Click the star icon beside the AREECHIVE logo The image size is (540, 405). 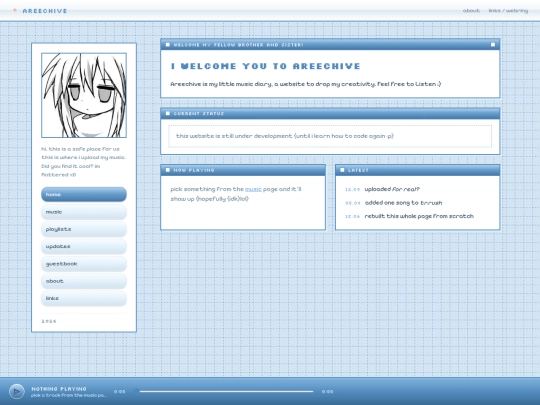click(x=15, y=10)
